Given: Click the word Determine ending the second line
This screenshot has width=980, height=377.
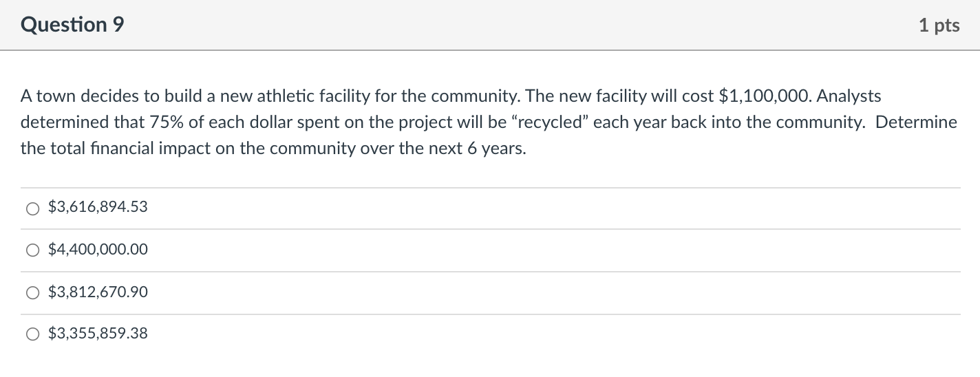Looking at the screenshot, I should [916, 122].
